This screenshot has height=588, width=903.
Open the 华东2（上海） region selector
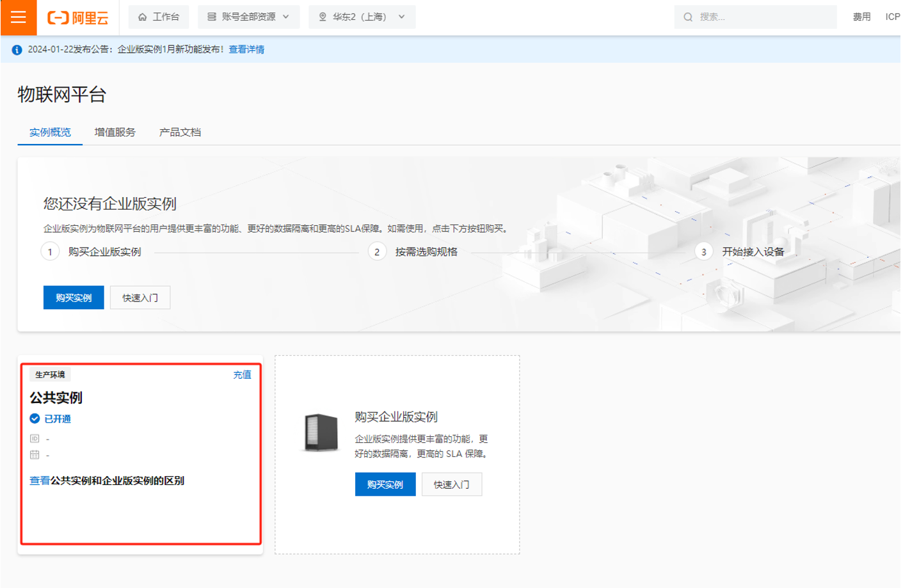click(362, 17)
